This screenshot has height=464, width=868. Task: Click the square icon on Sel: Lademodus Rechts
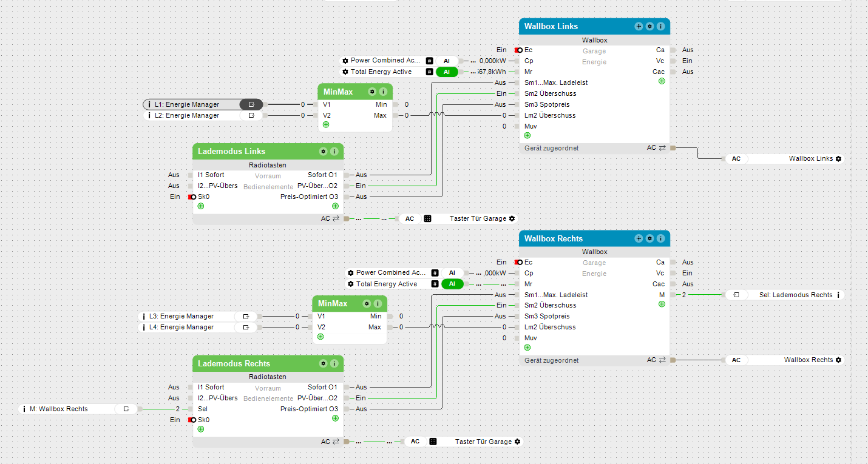(x=736, y=295)
